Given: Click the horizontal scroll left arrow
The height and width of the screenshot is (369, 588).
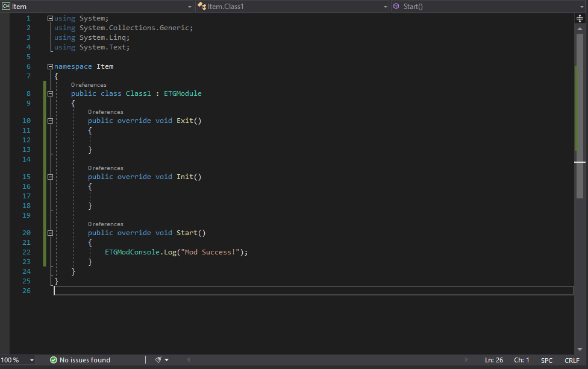Looking at the screenshot, I should pyautogui.click(x=188, y=360).
